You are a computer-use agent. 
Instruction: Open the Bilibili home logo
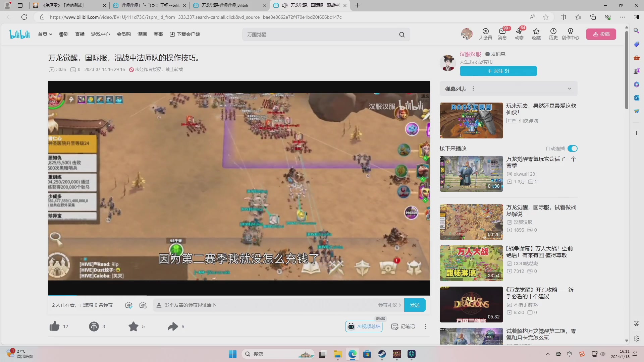click(x=20, y=34)
